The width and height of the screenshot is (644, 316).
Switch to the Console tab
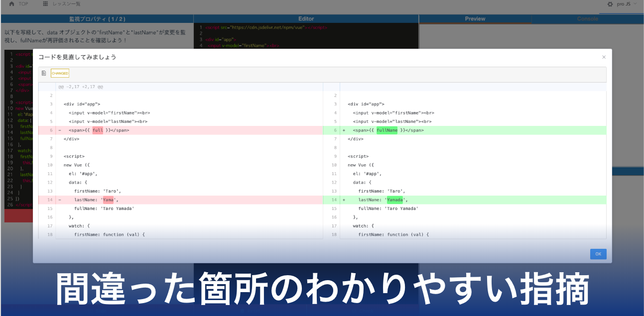[587, 19]
